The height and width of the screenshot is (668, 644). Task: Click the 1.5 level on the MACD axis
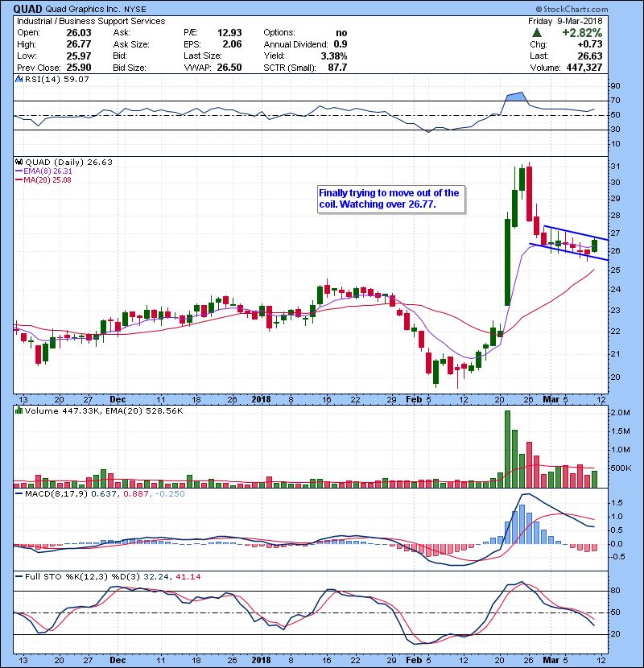coord(617,503)
